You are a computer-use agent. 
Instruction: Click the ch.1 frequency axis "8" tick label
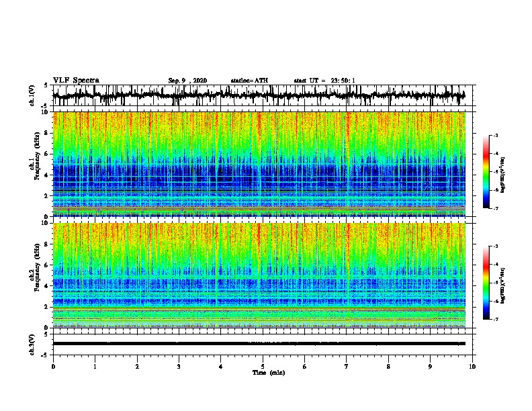pos(47,133)
